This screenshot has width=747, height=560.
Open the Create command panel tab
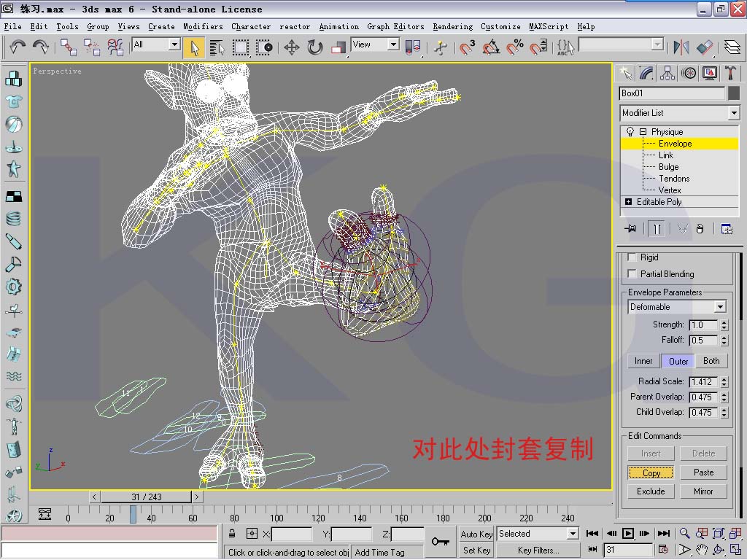pyautogui.click(x=625, y=73)
